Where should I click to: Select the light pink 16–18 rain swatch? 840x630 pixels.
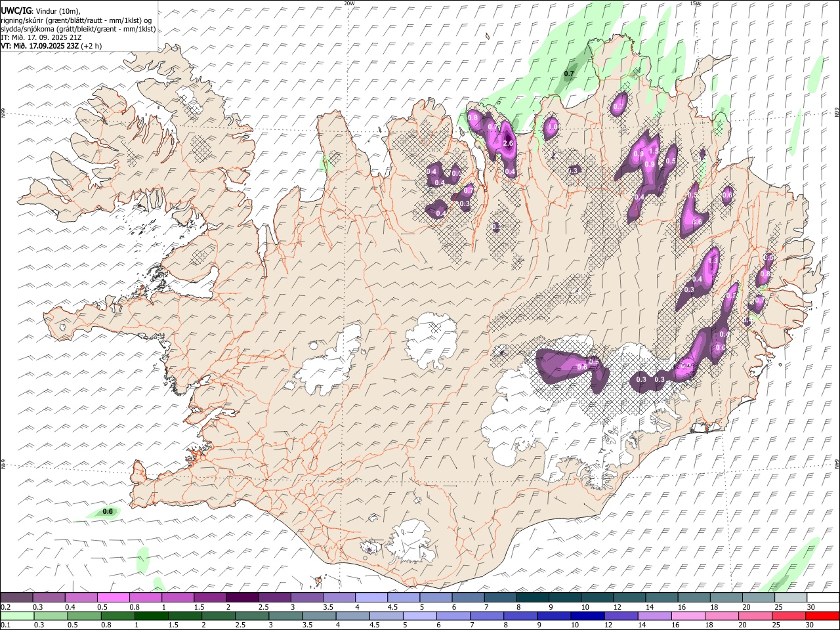[688, 616]
